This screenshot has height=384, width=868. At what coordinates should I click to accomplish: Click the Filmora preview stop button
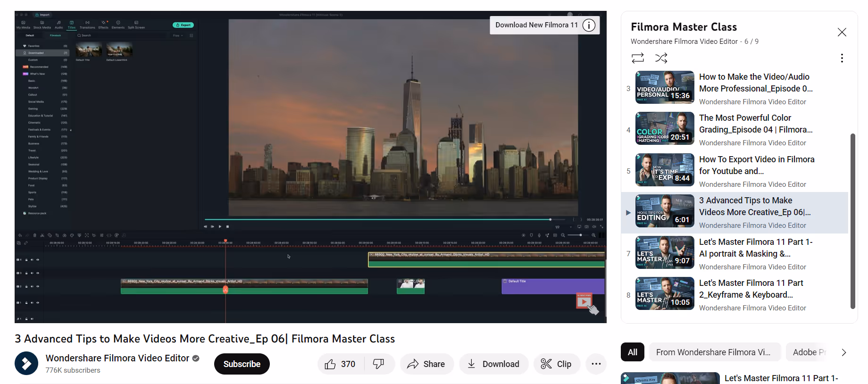227,226
